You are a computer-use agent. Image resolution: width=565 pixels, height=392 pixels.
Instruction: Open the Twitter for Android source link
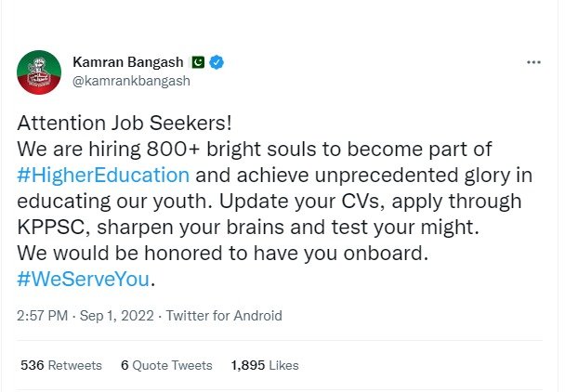(224, 316)
